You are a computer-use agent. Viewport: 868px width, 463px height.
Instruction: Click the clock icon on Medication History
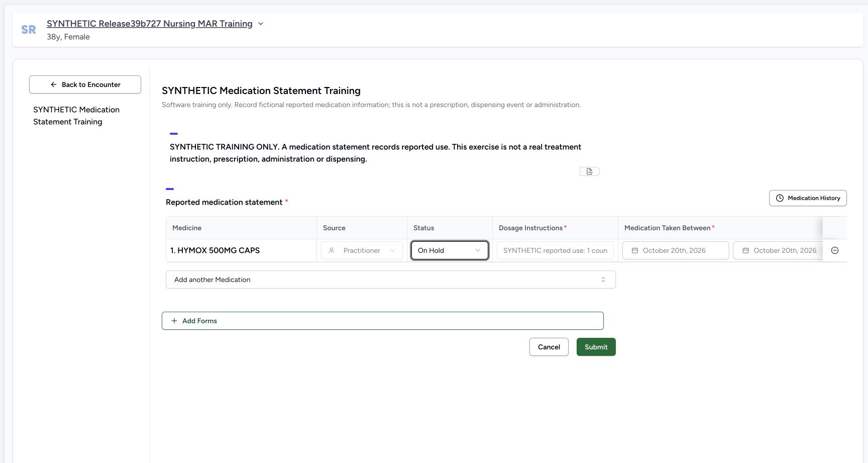click(780, 198)
